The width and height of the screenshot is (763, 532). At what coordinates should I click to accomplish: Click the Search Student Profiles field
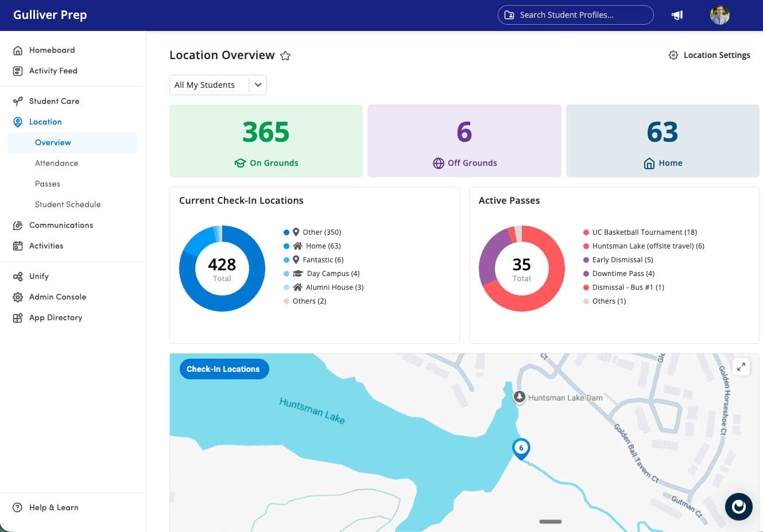(x=576, y=15)
